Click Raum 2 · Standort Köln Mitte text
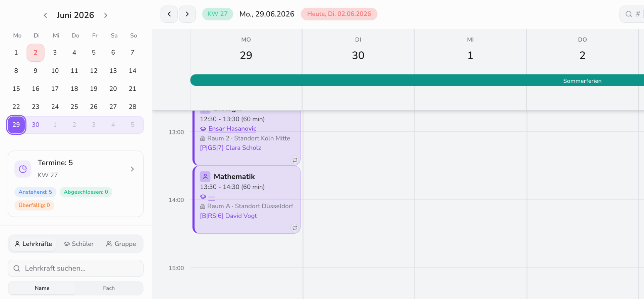 point(249,138)
